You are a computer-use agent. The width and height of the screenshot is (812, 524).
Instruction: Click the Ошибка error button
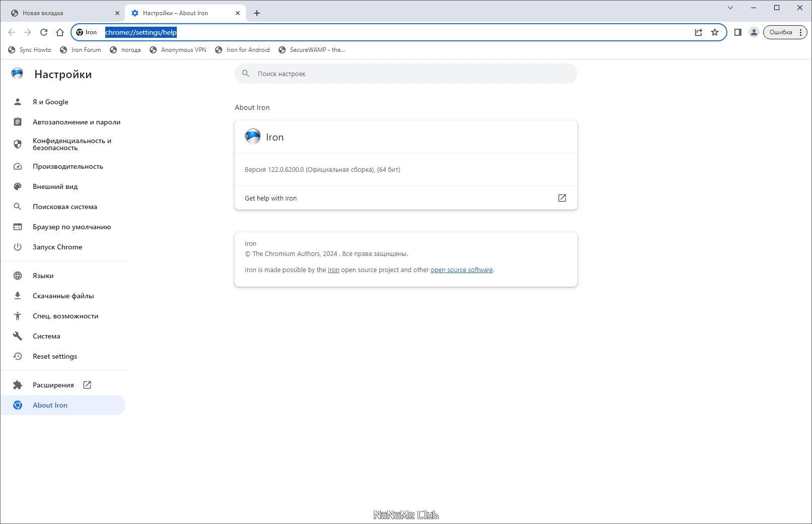click(785, 32)
